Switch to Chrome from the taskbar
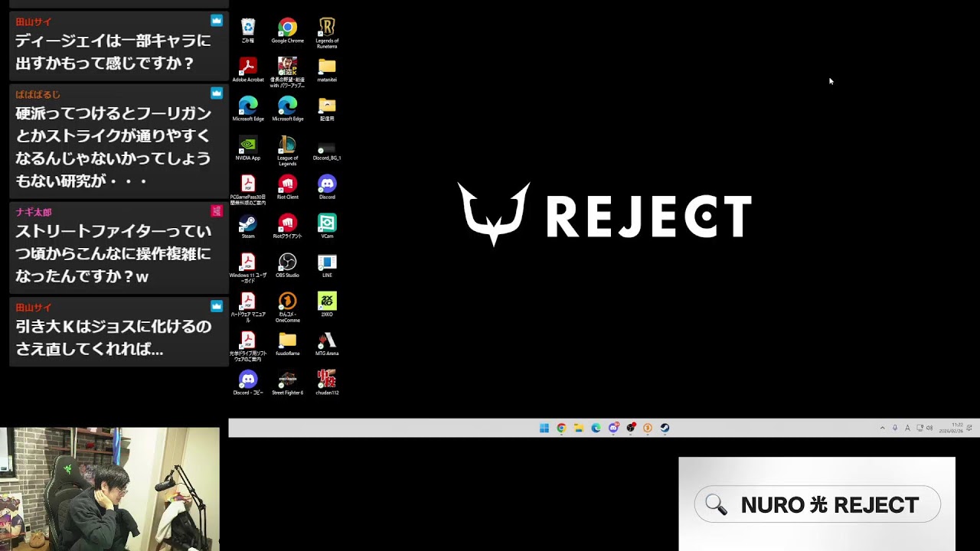980x551 pixels. pyautogui.click(x=561, y=428)
